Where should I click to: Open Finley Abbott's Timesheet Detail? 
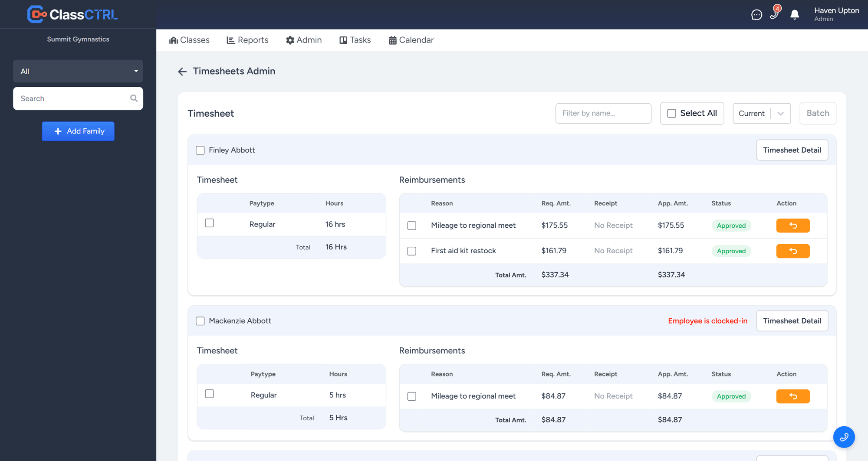tap(792, 150)
